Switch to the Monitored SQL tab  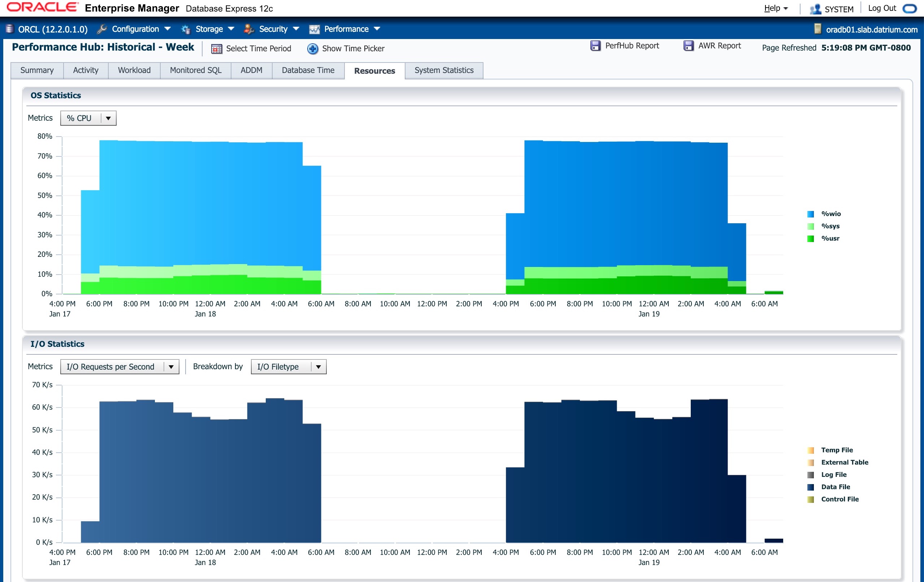[196, 70]
